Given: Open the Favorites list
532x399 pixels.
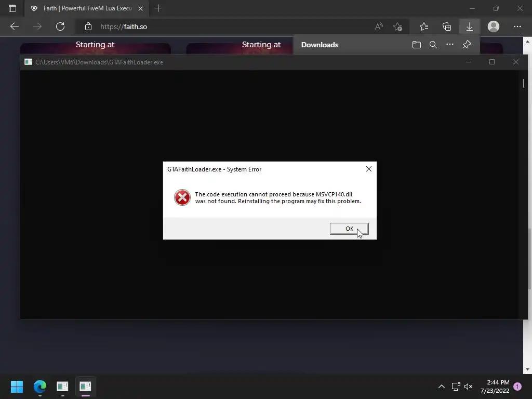Looking at the screenshot, I should tap(424, 26).
